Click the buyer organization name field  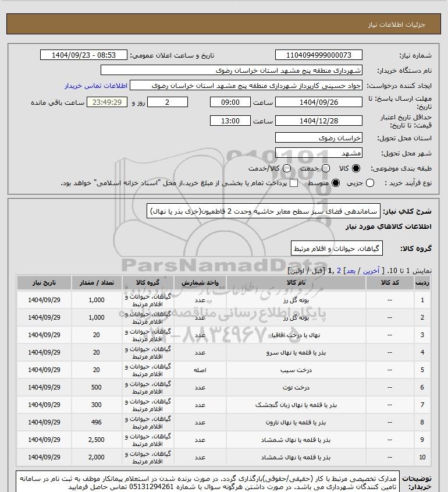point(232,70)
